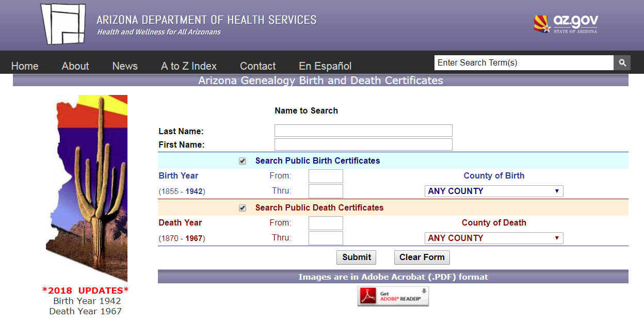Uncheck Search Public Birth Certificates checkbox

click(243, 161)
